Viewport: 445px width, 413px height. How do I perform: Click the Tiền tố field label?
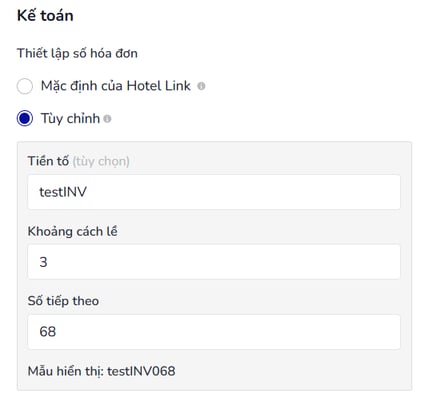[x=48, y=161]
